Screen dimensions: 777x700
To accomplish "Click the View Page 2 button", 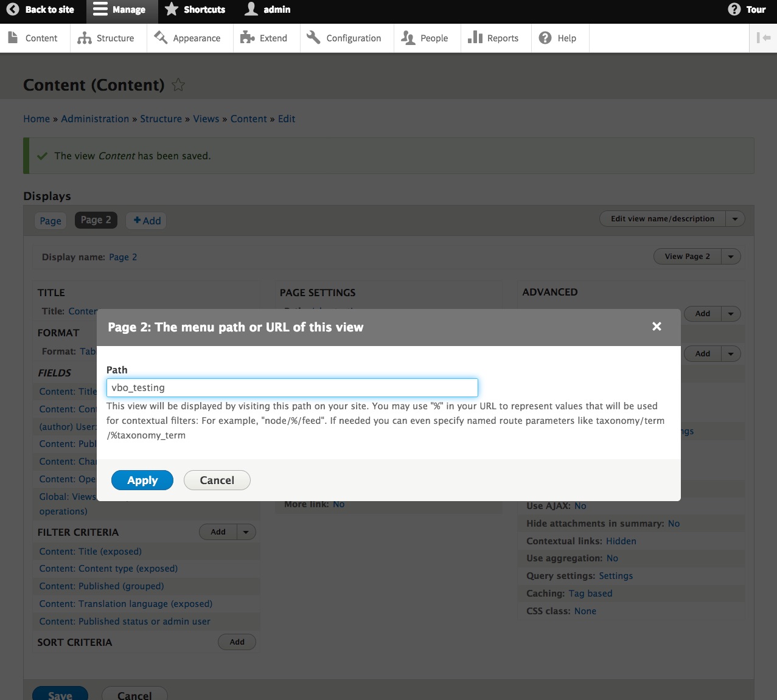I will 687,256.
